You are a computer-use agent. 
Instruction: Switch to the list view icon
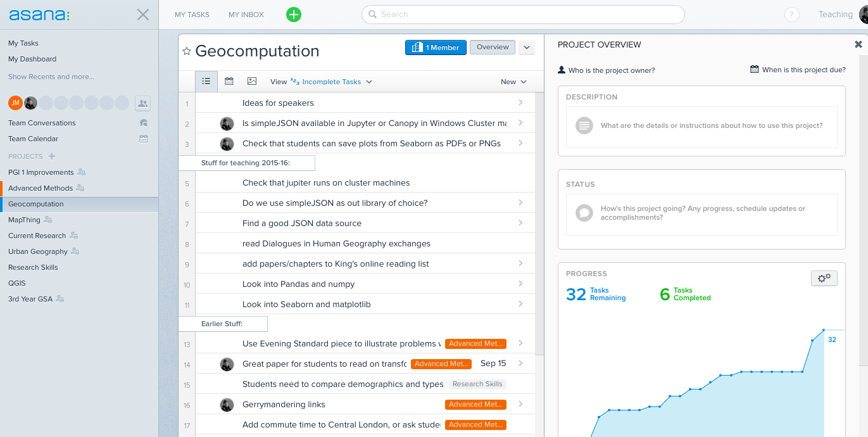pyautogui.click(x=206, y=82)
